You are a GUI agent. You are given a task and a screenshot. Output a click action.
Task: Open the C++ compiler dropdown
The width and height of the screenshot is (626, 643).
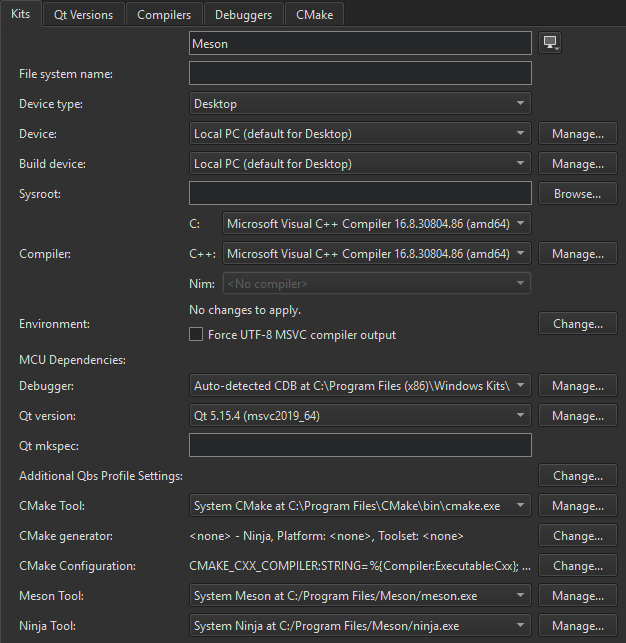pyautogui.click(x=377, y=254)
